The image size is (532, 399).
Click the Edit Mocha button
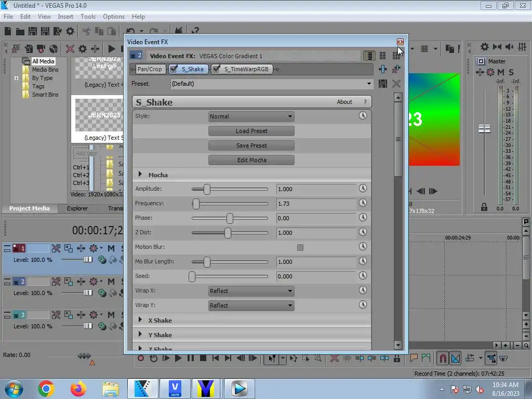(251, 160)
